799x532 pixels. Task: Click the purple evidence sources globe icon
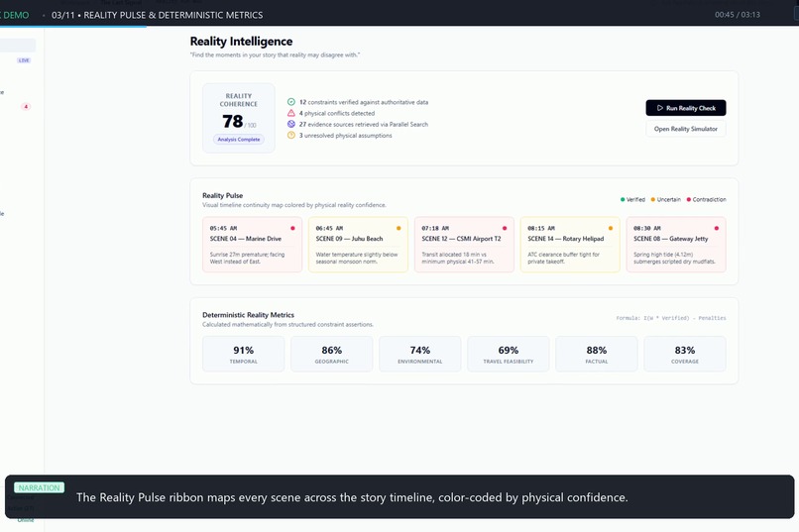tap(291, 124)
